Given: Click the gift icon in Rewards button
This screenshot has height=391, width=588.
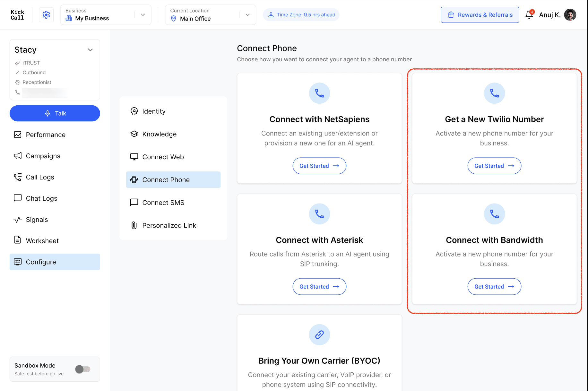Looking at the screenshot, I should [451, 15].
